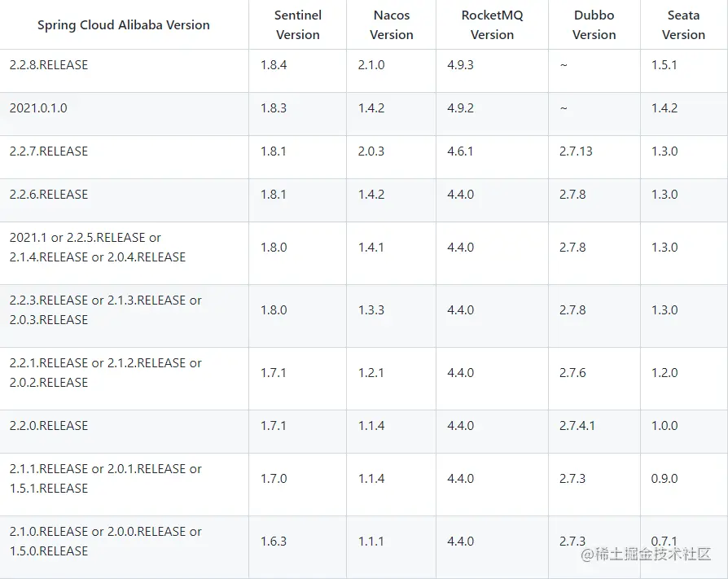The width and height of the screenshot is (728, 579).
Task: Click Nacos "1.4.2" in the 2.2.6.RELEASE row
Action: 371,195
